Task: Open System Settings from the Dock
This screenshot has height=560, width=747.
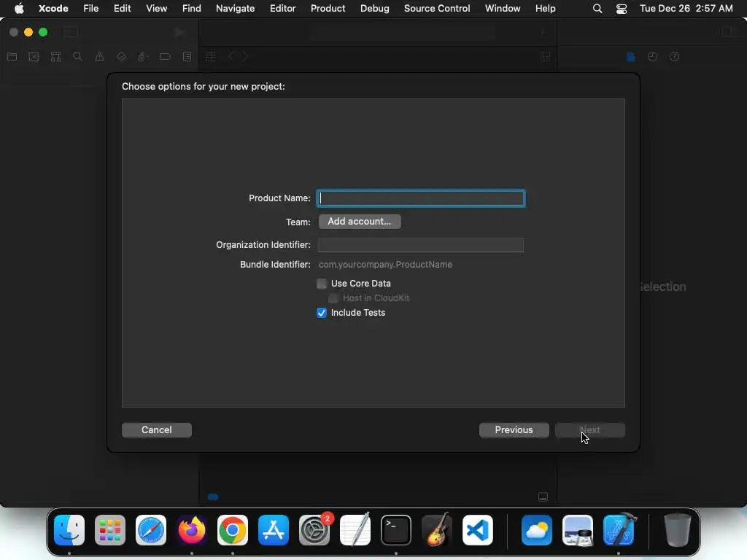Action: (314, 530)
